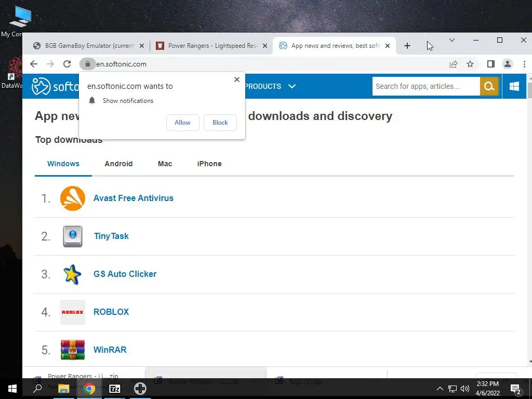532x399 pixels.
Task: Select the Windows downloads tab
Action: [63, 164]
